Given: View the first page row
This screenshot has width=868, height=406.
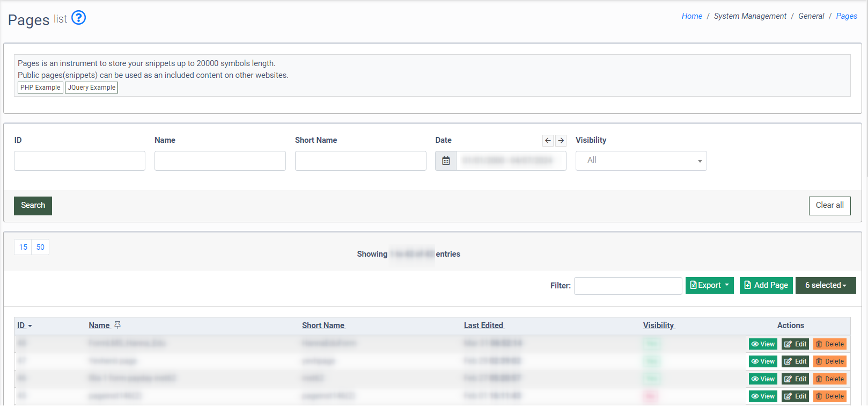Looking at the screenshot, I should pos(763,344).
